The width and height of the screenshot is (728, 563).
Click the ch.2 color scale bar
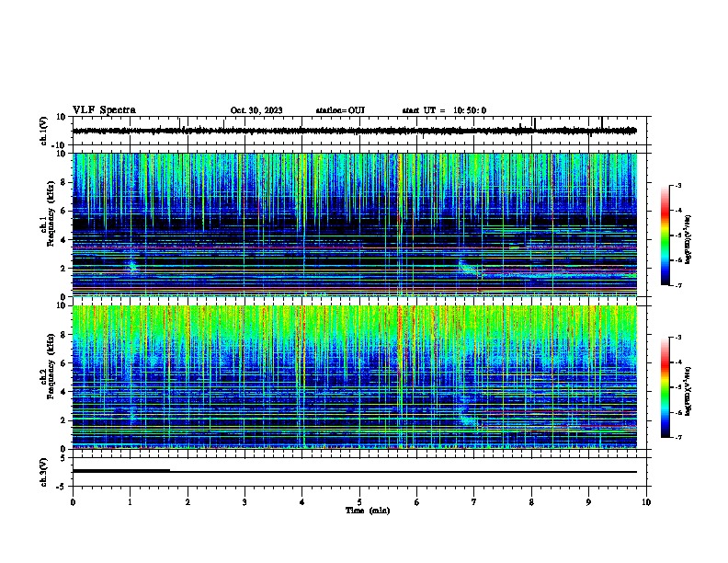[x=665, y=387]
